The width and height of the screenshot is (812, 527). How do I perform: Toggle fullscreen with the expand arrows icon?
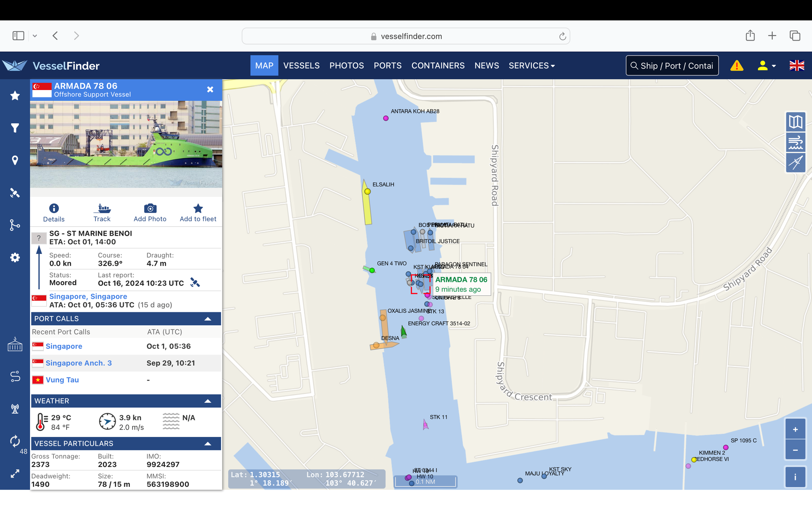(15, 473)
